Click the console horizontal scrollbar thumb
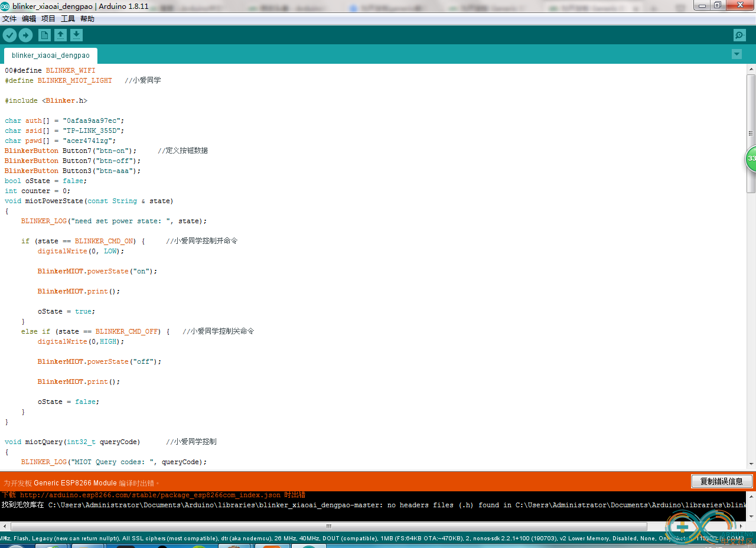This screenshot has height=548, width=756. pos(329,526)
